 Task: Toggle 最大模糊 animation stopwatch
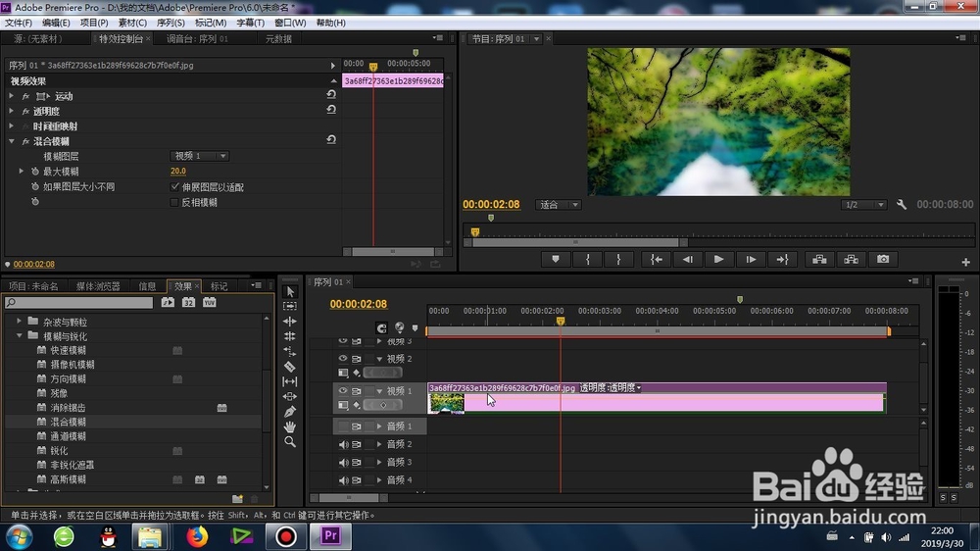[x=35, y=172]
